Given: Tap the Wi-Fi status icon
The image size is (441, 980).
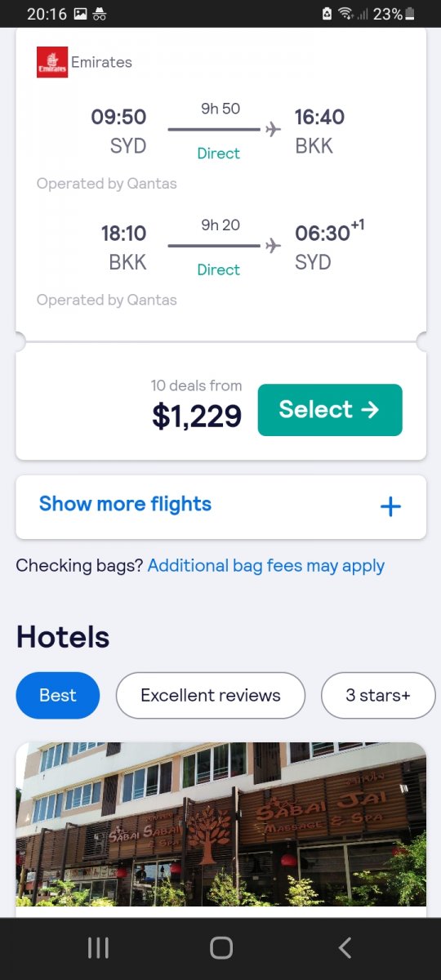Looking at the screenshot, I should [x=345, y=14].
